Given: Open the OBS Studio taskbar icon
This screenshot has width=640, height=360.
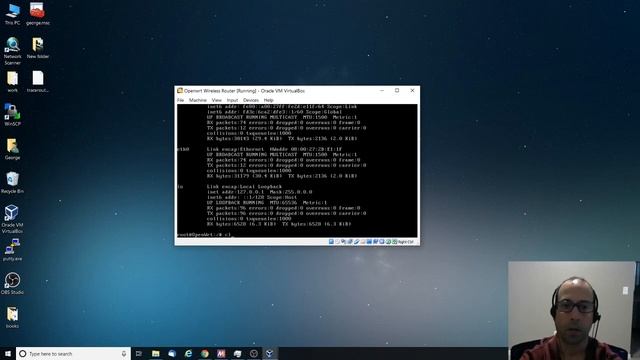Looking at the screenshot, I should (x=253, y=353).
